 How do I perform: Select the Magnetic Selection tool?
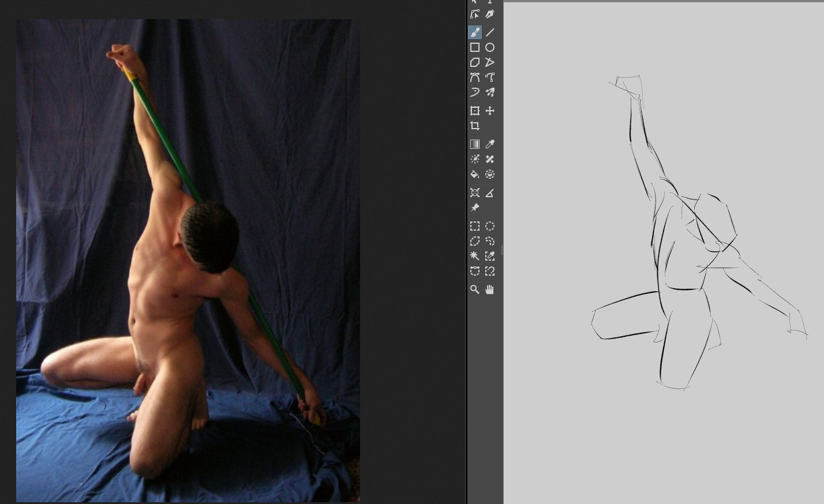(490, 271)
